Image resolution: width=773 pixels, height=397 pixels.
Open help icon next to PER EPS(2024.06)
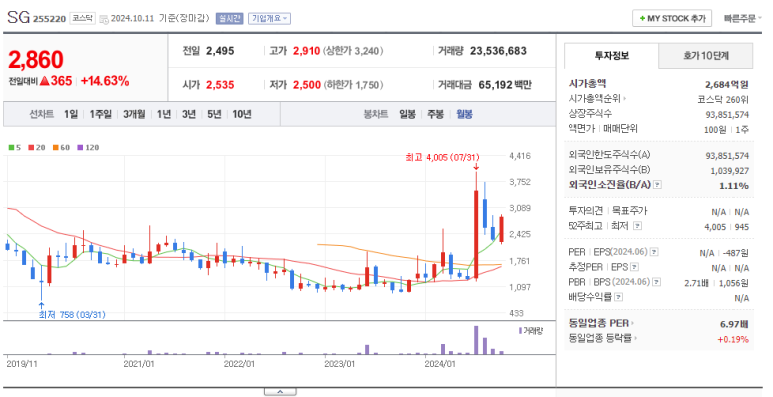(654, 252)
